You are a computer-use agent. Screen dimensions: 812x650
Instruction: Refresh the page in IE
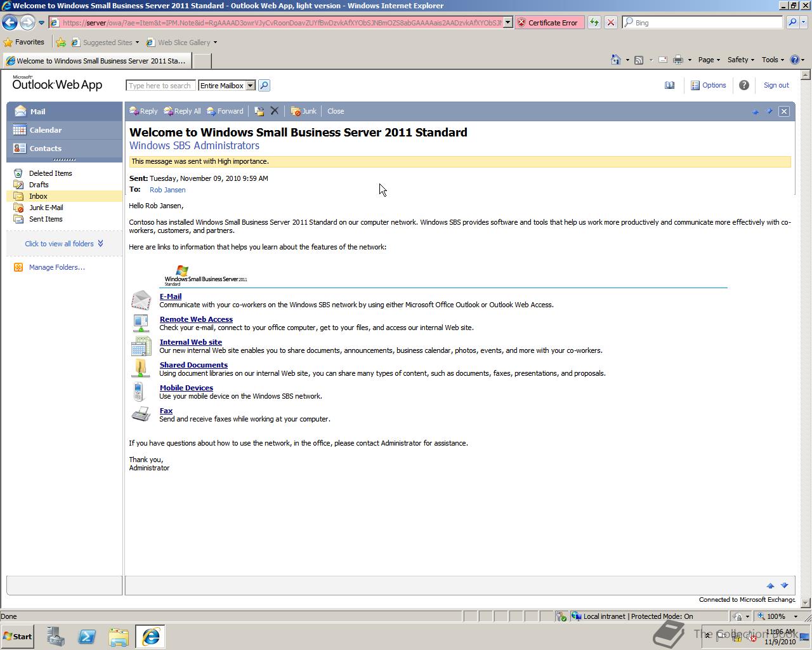594,22
